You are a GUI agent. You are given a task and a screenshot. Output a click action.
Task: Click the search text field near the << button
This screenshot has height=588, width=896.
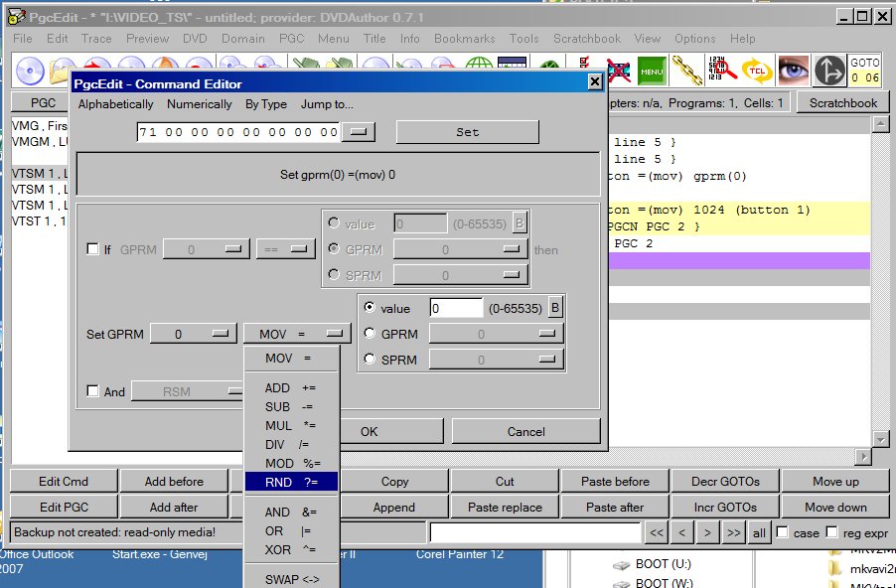click(x=535, y=532)
